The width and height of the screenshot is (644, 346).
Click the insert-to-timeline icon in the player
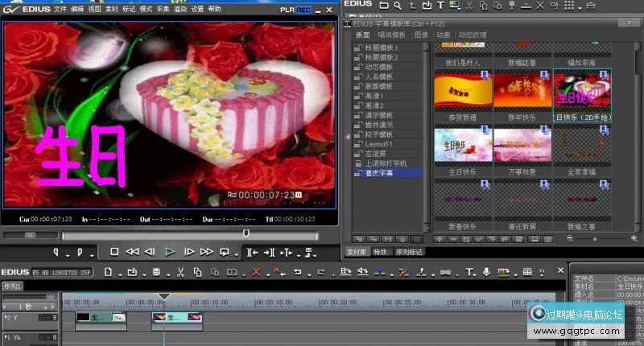point(252,253)
